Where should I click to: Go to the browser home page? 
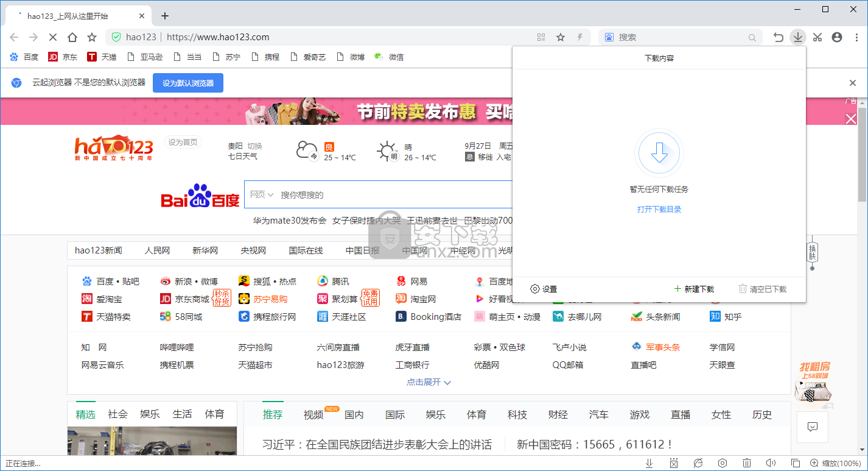click(x=72, y=37)
